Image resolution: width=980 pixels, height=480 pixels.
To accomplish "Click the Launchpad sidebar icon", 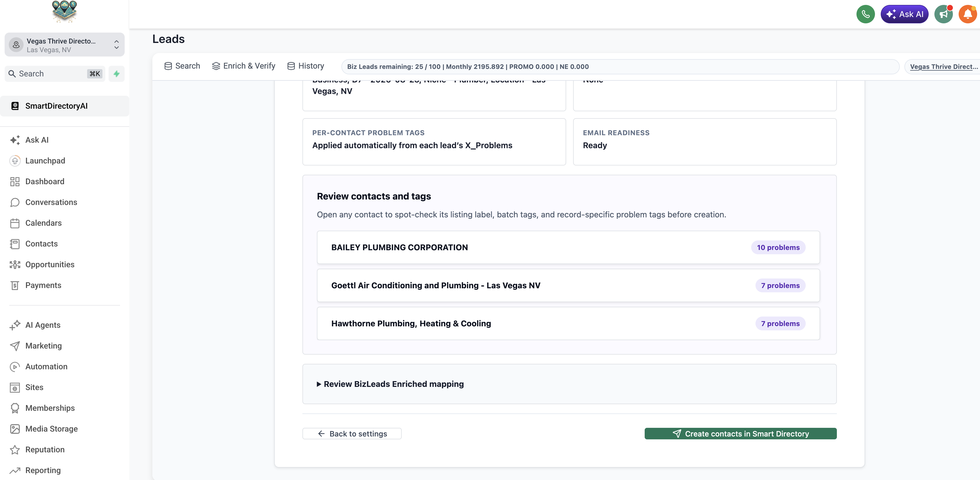I will [15, 161].
